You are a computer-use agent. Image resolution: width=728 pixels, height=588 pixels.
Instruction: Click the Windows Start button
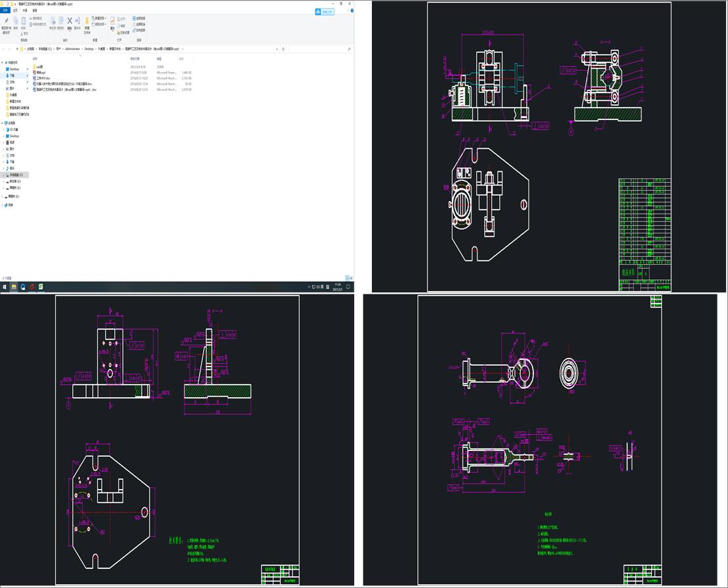click(5, 287)
